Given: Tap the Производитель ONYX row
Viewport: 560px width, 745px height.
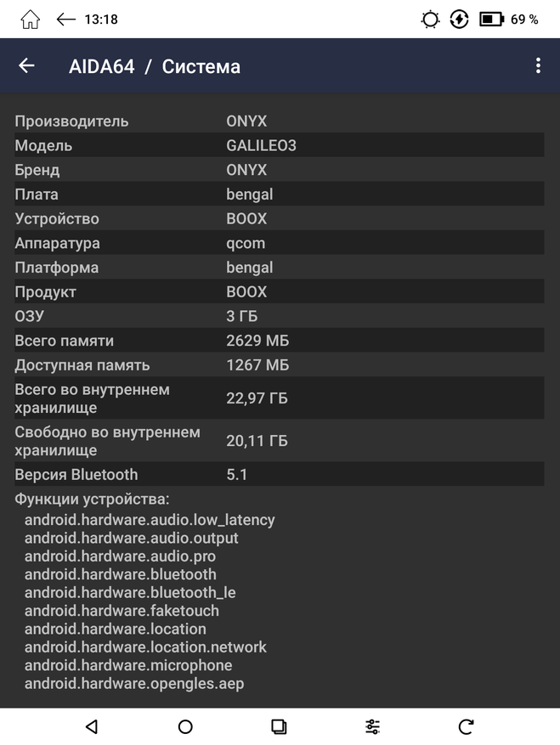Looking at the screenshot, I should (x=279, y=121).
